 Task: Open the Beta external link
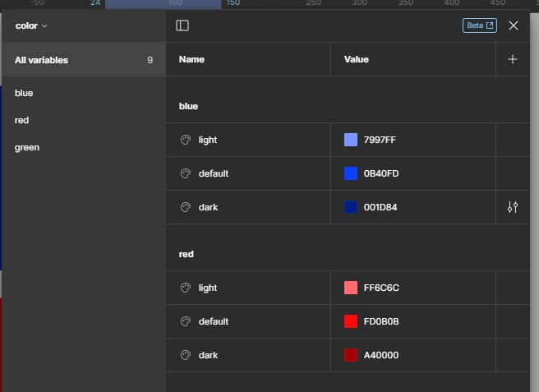pos(480,25)
